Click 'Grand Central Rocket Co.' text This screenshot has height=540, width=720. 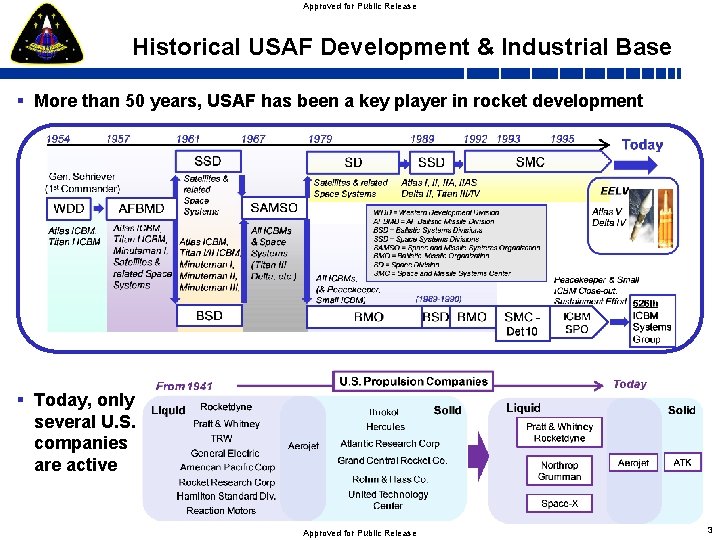coord(392,461)
